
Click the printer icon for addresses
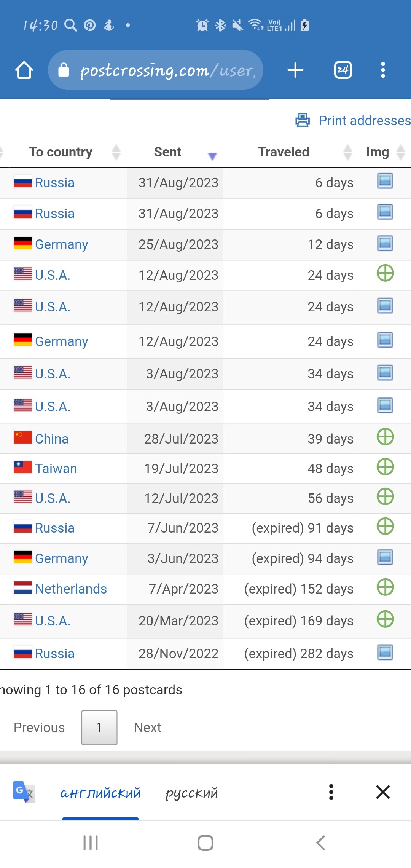click(303, 120)
